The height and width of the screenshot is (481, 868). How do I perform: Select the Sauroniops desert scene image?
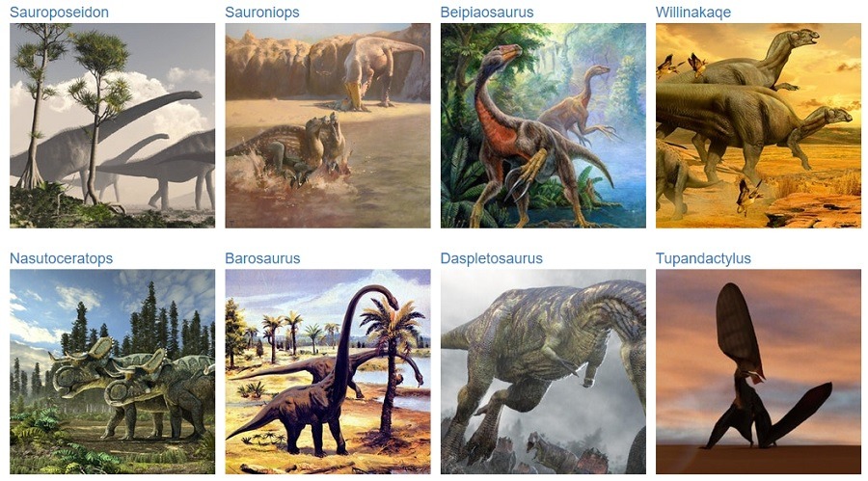[x=328, y=125]
